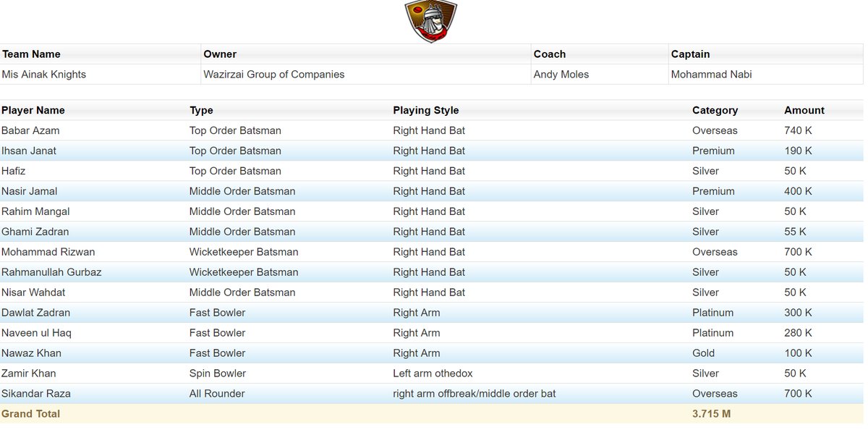The image size is (868, 430).
Task: Click the Owner column header
Action: pos(219,54)
